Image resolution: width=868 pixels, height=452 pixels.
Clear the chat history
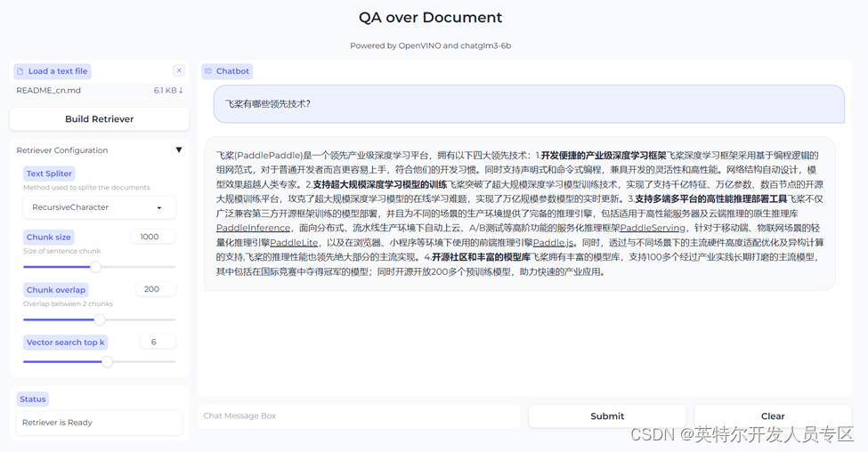point(773,416)
